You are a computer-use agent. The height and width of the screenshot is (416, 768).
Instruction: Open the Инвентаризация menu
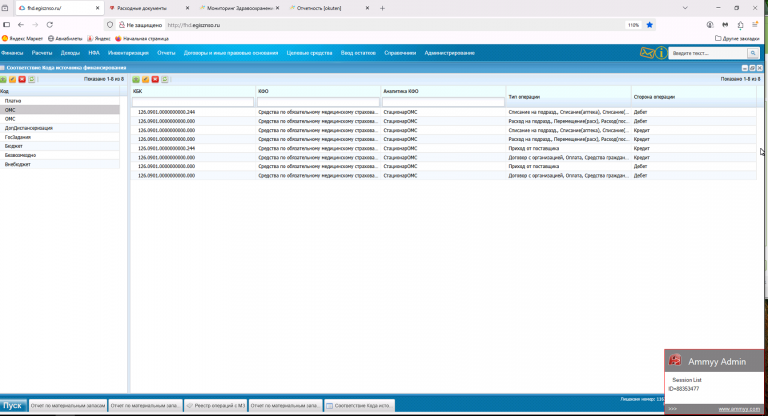coord(128,53)
